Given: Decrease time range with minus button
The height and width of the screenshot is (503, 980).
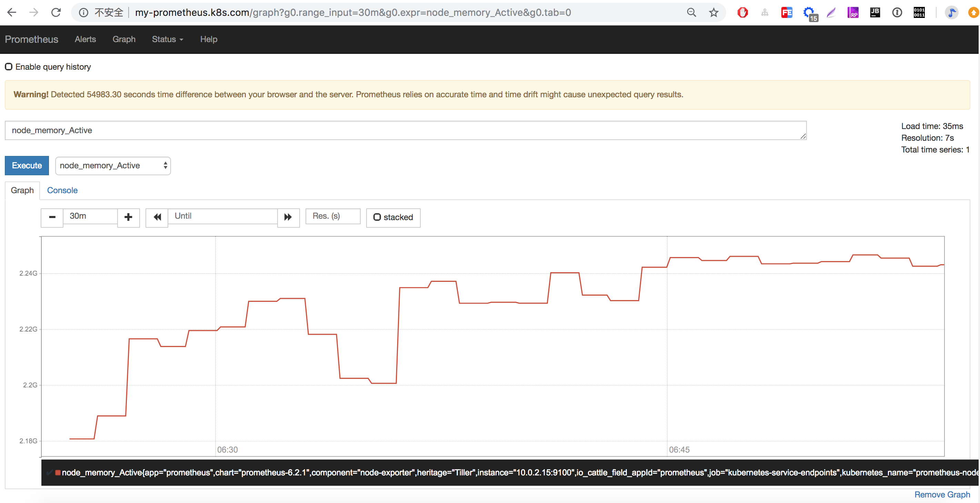Looking at the screenshot, I should tap(52, 217).
